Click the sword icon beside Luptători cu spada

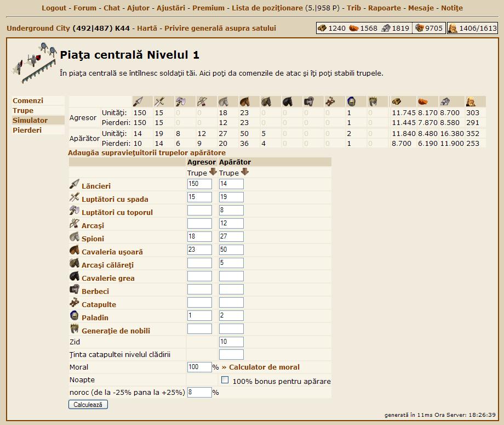click(75, 198)
